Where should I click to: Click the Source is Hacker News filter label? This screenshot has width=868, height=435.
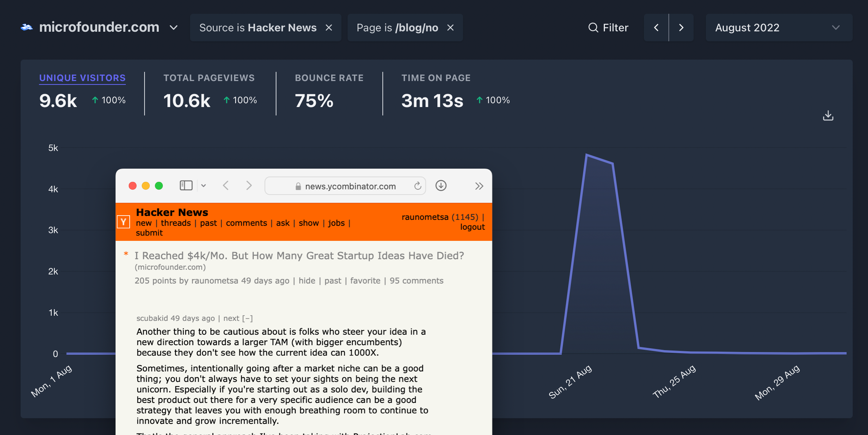258,28
